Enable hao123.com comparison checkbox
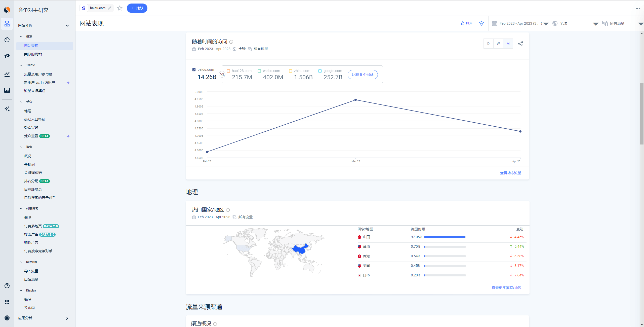Image resolution: width=644 pixels, height=327 pixels. tap(228, 71)
